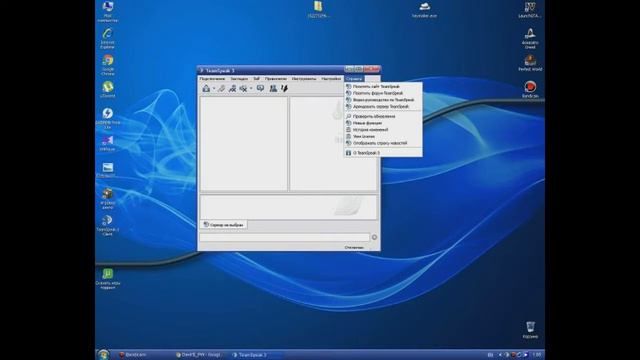Select the uTorrent desktop icon
The width and height of the screenshot is (640, 360).
[108, 89]
